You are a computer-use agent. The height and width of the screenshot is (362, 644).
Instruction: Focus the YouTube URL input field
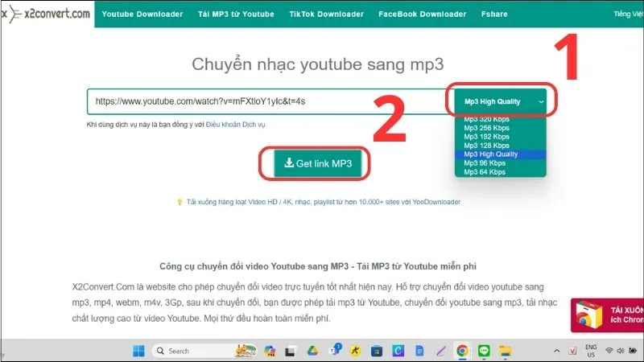pos(270,101)
